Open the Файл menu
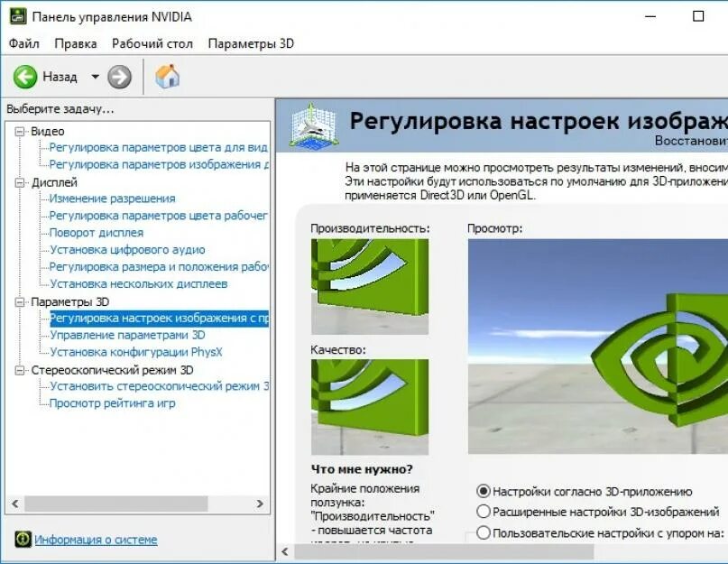 tap(24, 43)
